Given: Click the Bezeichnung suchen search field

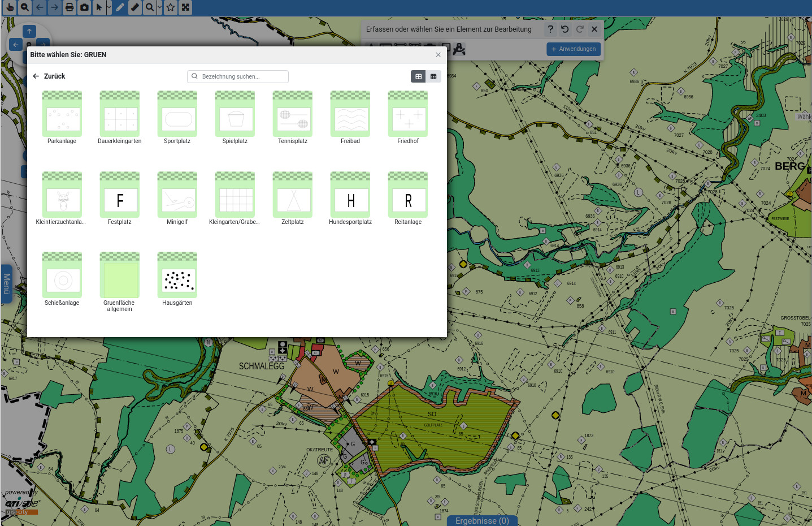Looking at the screenshot, I should (238, 76).
